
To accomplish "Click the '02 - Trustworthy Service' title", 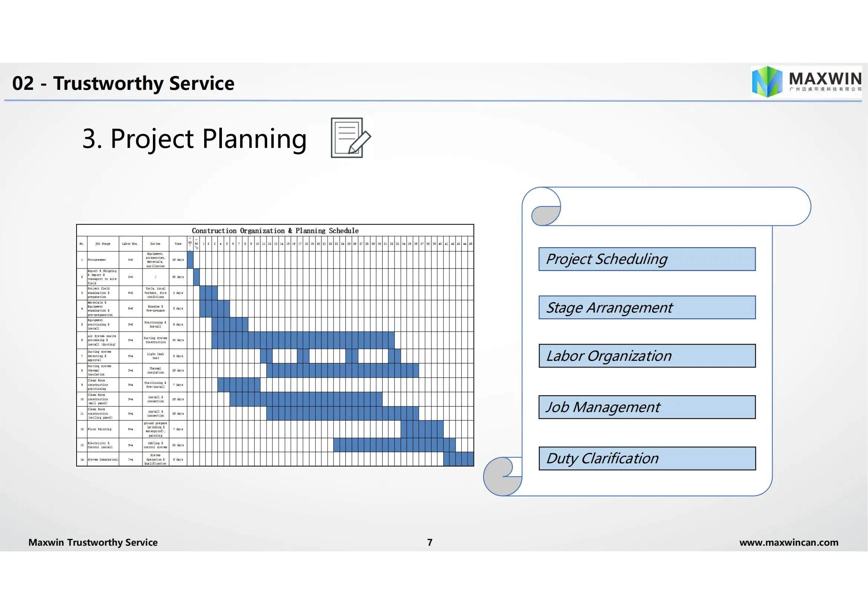I will coord(123,83).
